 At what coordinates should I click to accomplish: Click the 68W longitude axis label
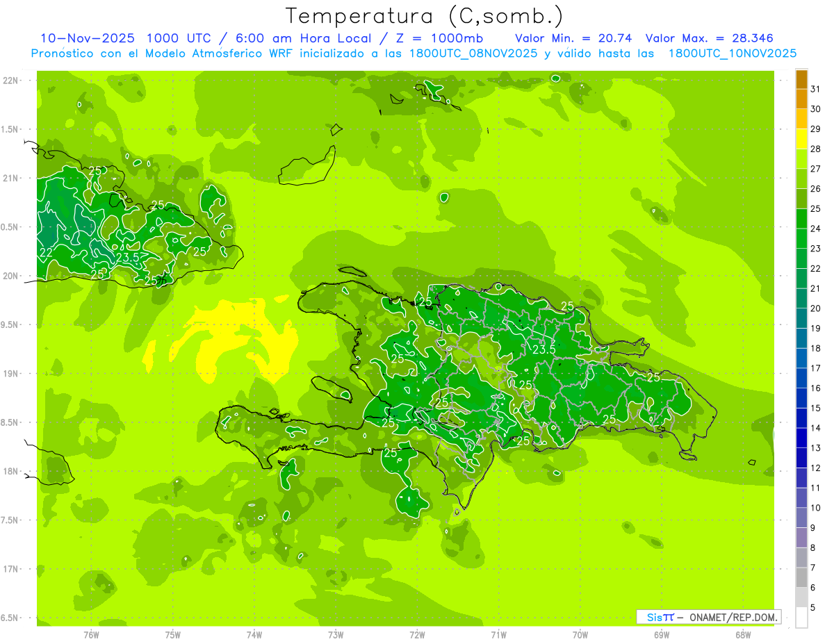[x=742, y=634]
